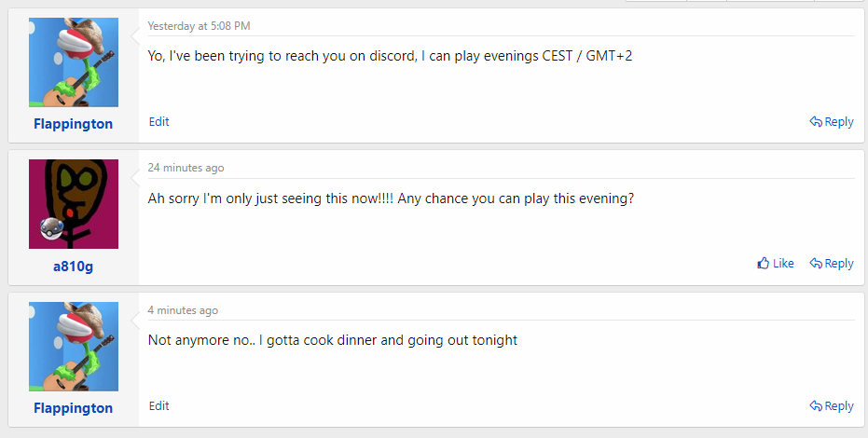
Task: Open Flappington's avatar on the discord post
Action: coord(74,62)
